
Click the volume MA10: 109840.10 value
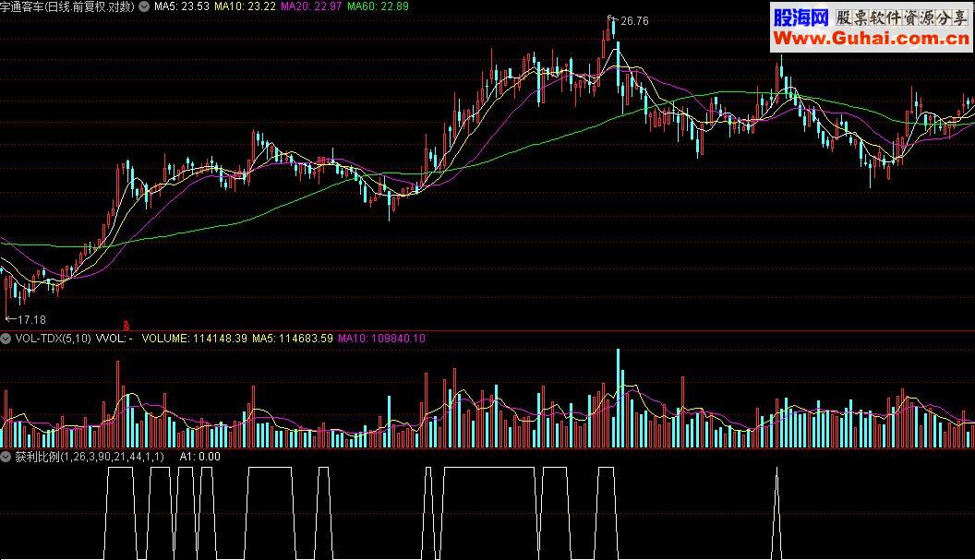coord(381,339)
